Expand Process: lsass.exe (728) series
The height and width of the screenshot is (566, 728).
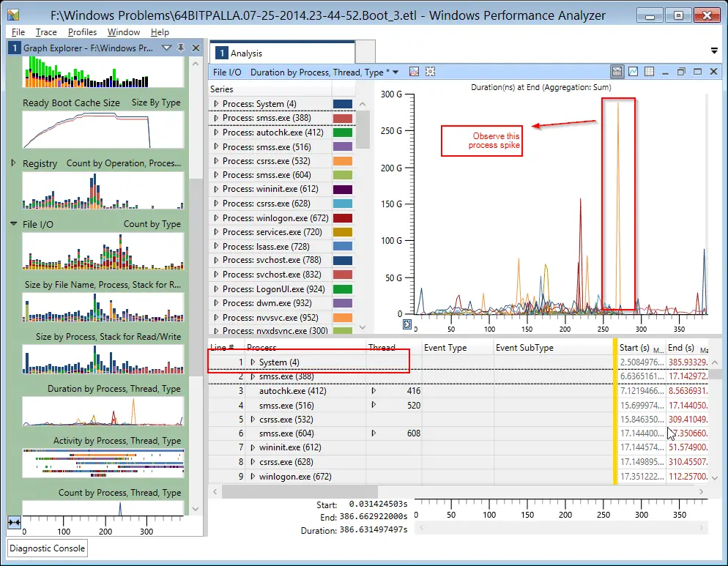216,246
